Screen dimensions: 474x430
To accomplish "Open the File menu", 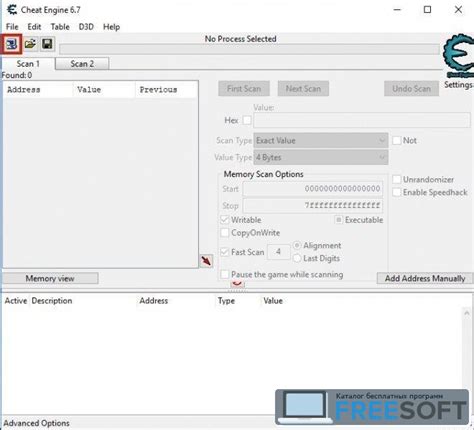I will 12,27.
